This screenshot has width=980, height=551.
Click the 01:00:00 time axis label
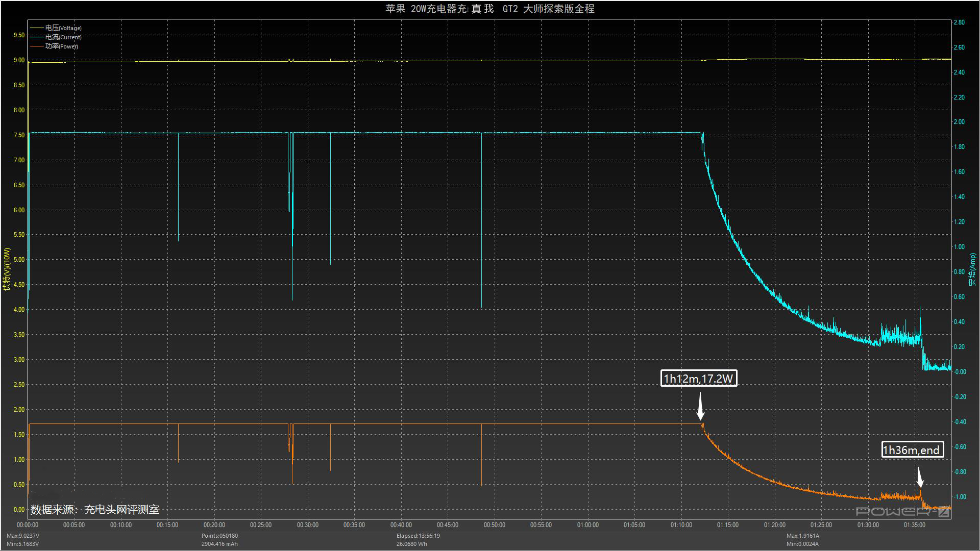[x=588, y=525]
